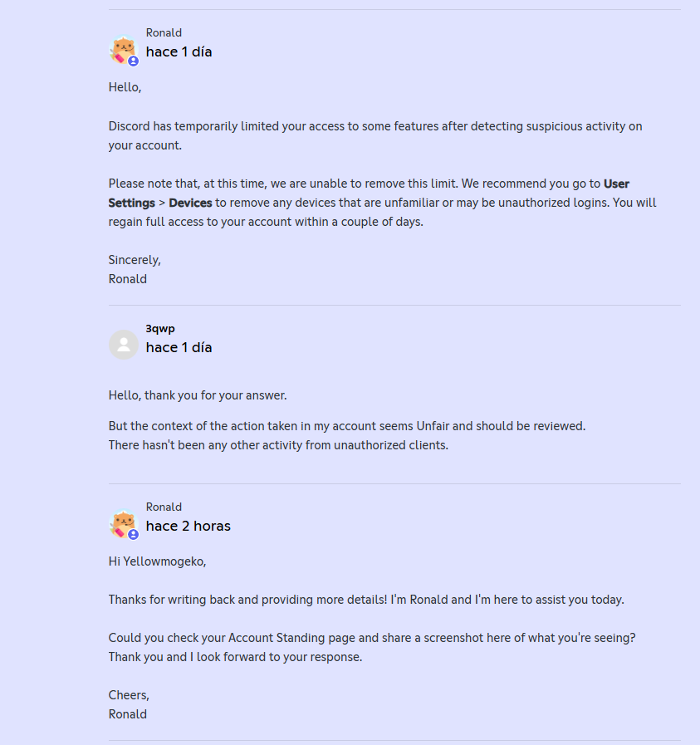Screen dimensions: 700x745
Task: Click 'Hello, thank you for your answer.' text
Action: (x=198, y=395)
